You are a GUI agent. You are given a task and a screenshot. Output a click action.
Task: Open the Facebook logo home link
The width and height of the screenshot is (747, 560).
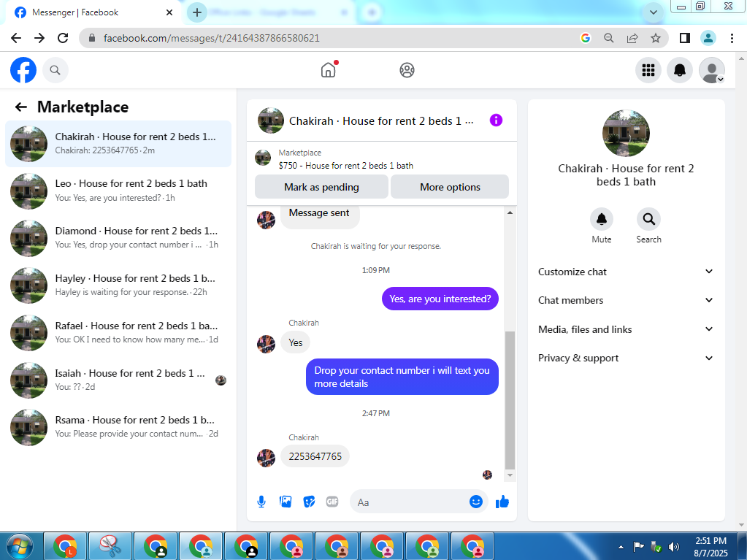[x=23, y=70]
